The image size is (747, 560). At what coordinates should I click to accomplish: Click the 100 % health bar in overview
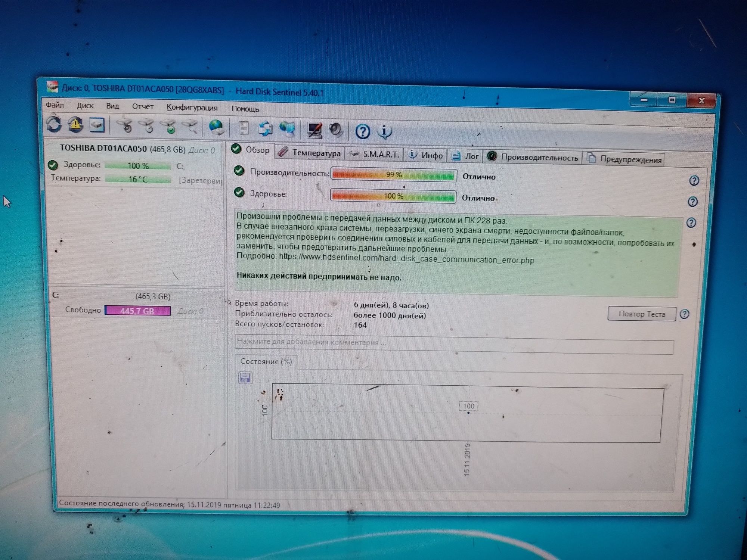click(x=393, y=196)
